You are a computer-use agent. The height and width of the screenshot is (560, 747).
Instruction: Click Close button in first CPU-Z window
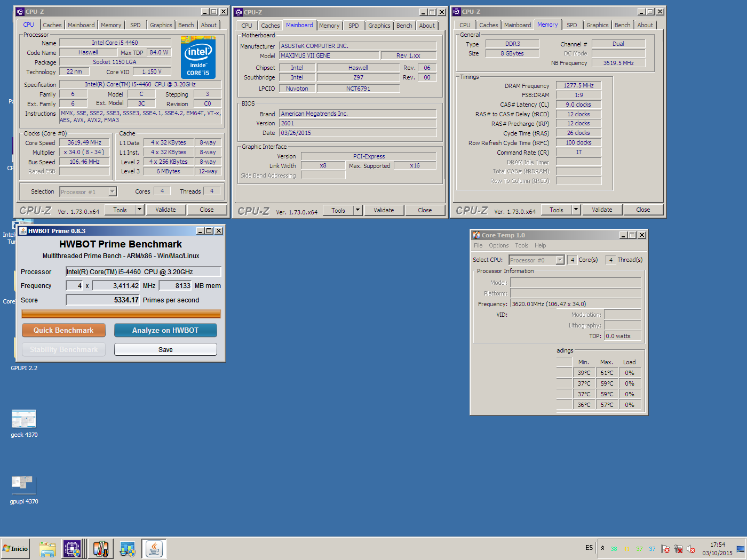click(x=206, y=210)
